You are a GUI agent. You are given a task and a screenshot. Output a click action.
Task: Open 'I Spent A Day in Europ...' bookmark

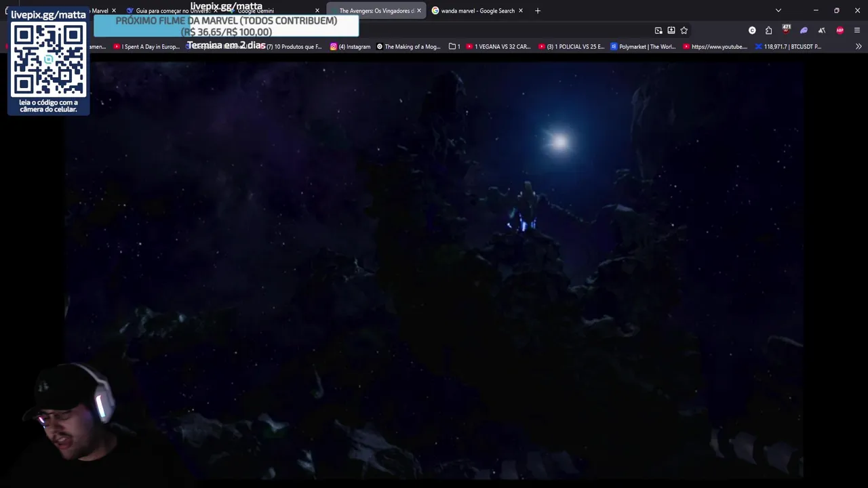(146, 47)
